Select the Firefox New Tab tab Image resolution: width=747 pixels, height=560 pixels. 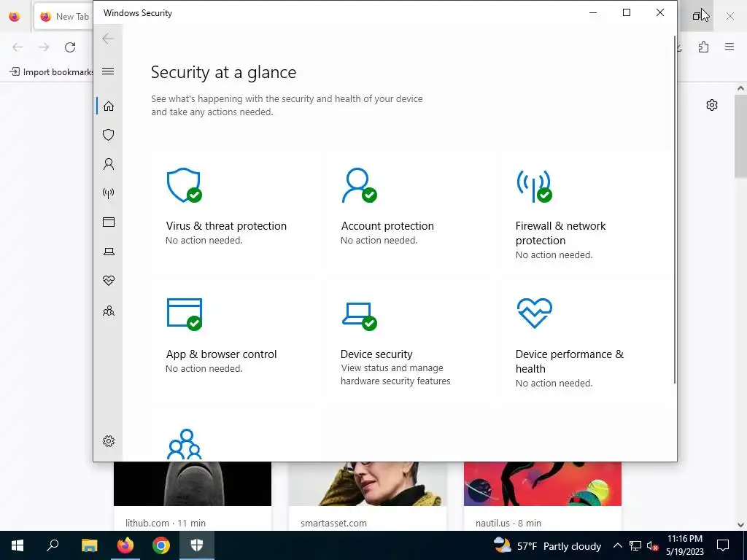click(64, 16)
